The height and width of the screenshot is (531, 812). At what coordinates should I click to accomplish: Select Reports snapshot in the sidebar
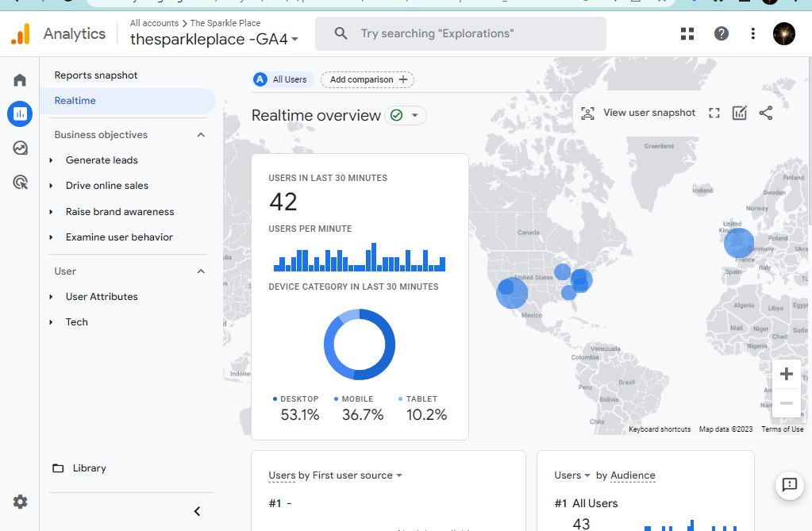pyautogui.click(x=96, y=75)
